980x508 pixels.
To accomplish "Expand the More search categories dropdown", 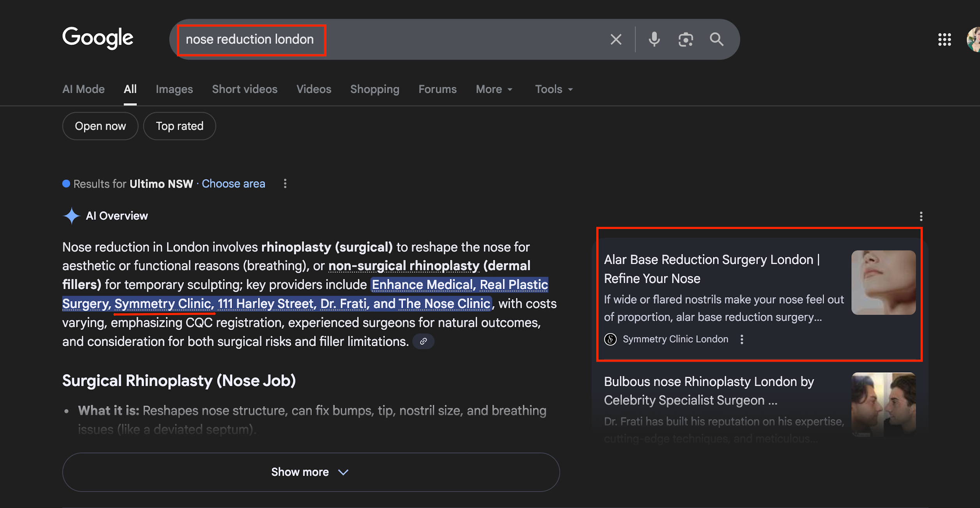I will tap(494, 89).
